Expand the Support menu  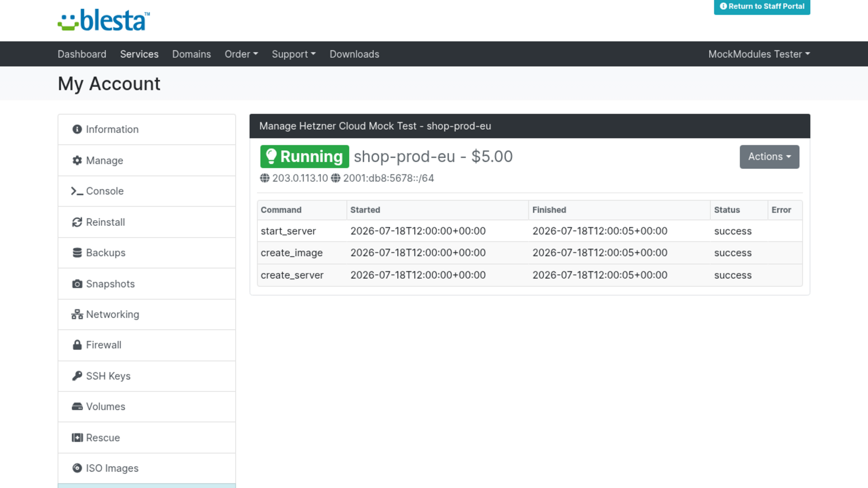[x=293, y=54]
